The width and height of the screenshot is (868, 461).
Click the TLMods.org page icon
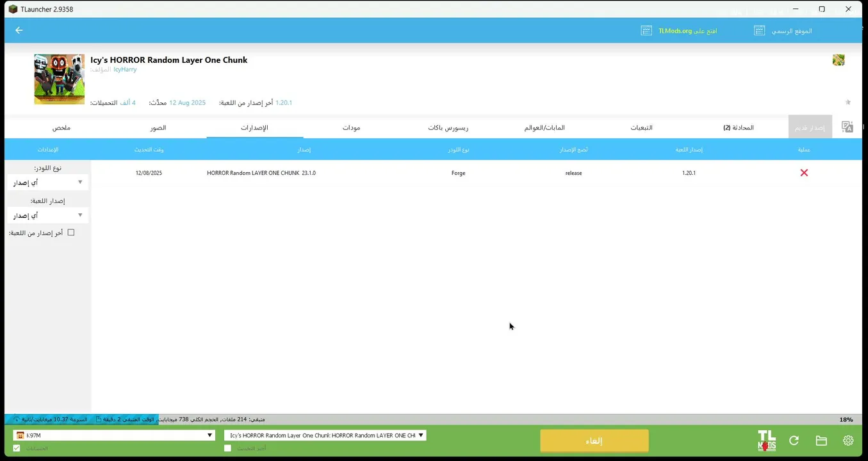(646, 30)
